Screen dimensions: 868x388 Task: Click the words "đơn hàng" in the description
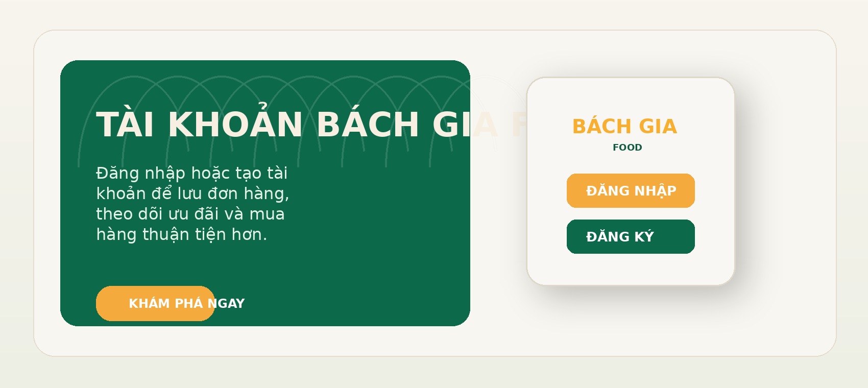point(248,193)
